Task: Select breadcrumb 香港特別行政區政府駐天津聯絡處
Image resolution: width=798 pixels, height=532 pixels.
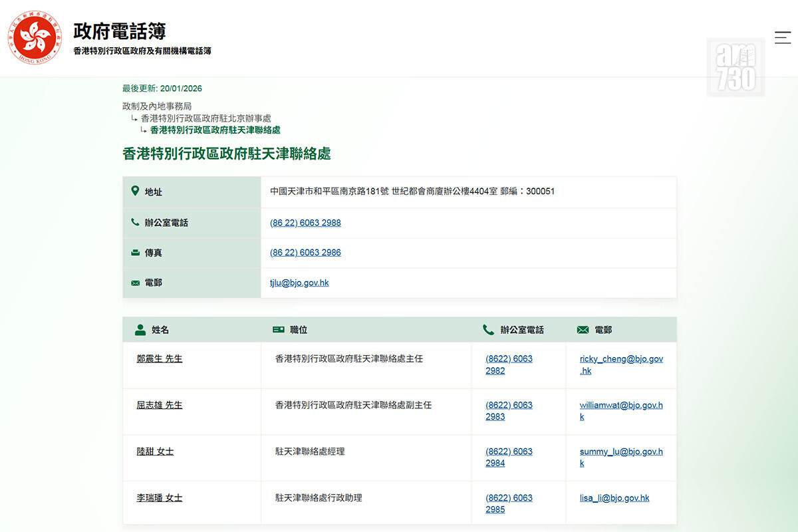Action: click(215, 130)
